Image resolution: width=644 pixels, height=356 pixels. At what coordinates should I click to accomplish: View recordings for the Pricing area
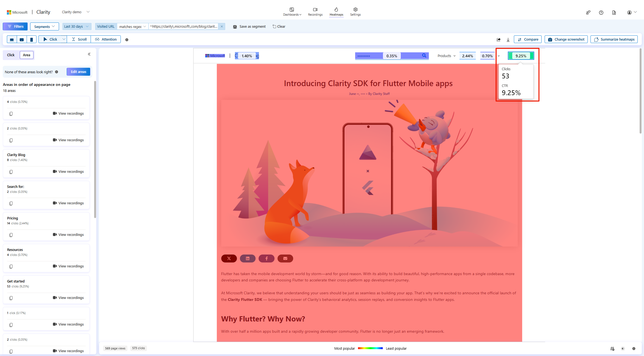(x=68, y=235)
